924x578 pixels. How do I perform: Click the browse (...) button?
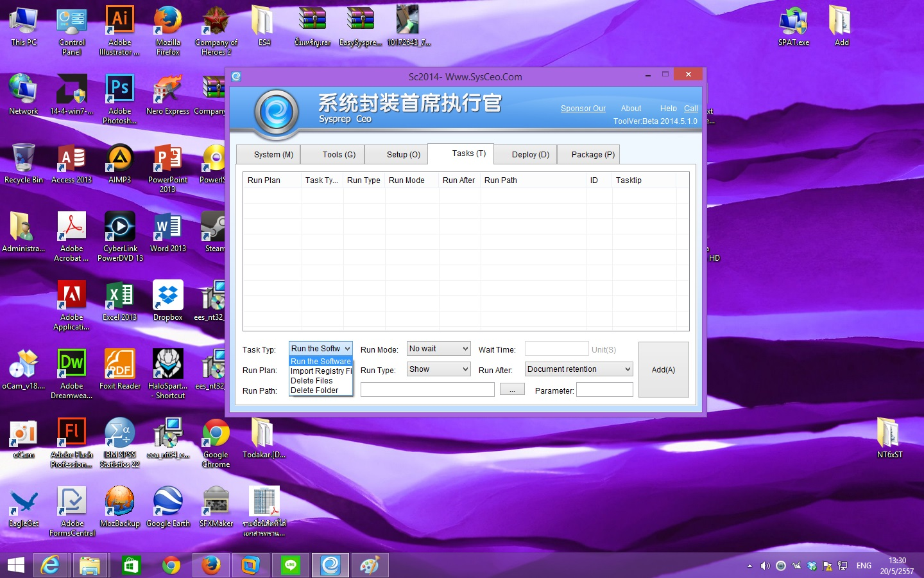click(512, 390)
